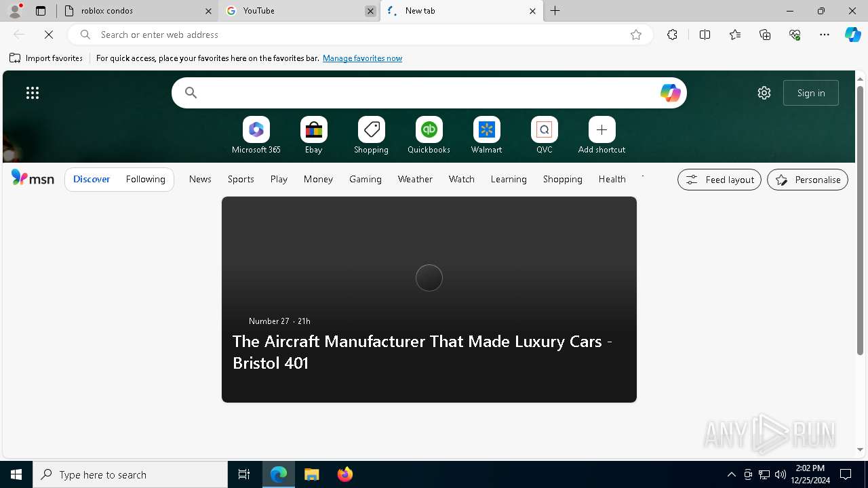Click the MSN web search box
Viewport: 868px width, 488px height.
tap(429, 93)
